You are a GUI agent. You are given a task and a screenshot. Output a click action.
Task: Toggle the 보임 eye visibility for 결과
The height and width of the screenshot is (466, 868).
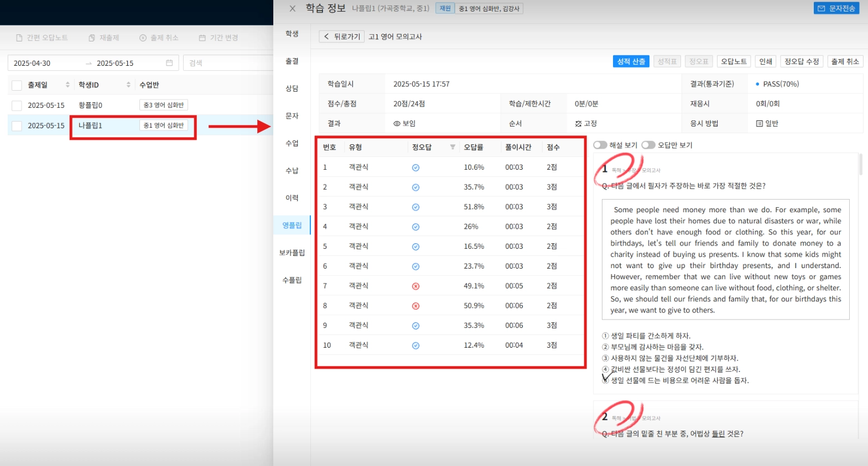pos(397,124)
